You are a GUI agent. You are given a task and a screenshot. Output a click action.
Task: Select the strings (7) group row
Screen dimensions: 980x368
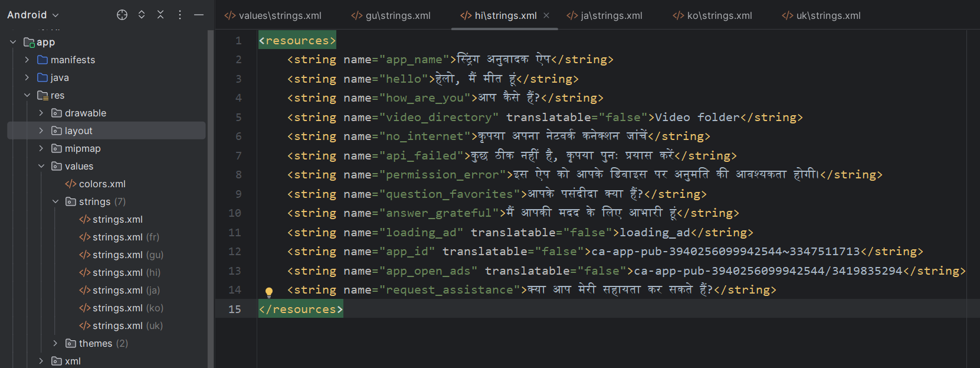click(x=106, y=201)
